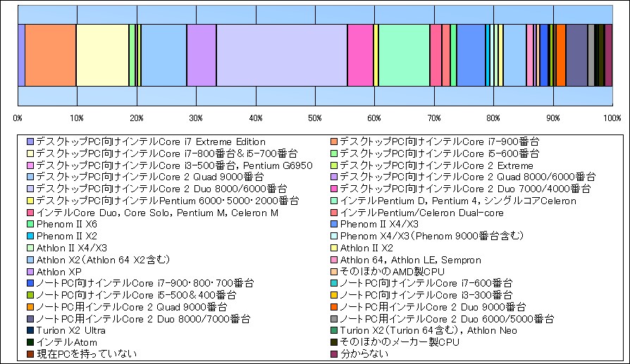Click the mint green bar segment near 60%–69%

point(404,56)
